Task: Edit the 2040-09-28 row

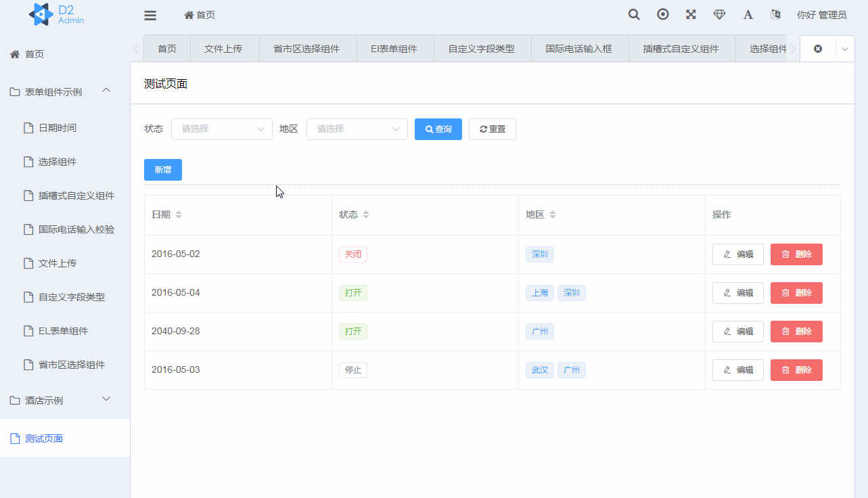Action: point(738,332)
